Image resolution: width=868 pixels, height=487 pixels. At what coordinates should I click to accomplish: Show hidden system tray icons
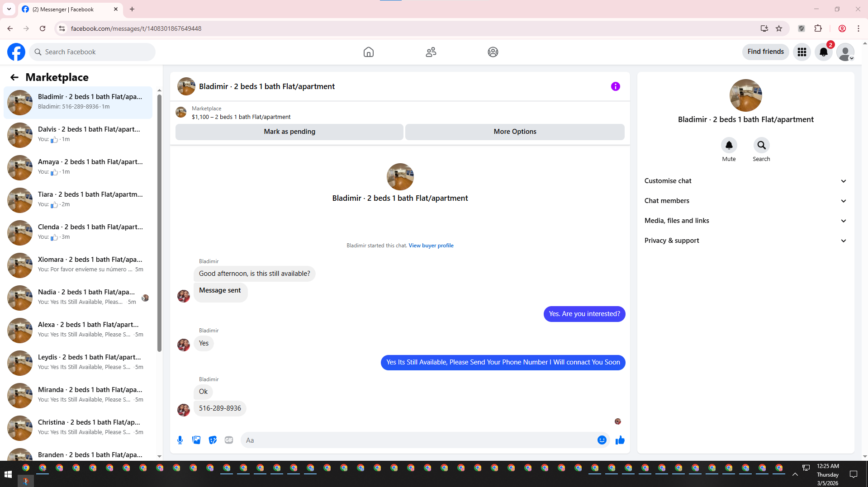[x=795, y=474]
